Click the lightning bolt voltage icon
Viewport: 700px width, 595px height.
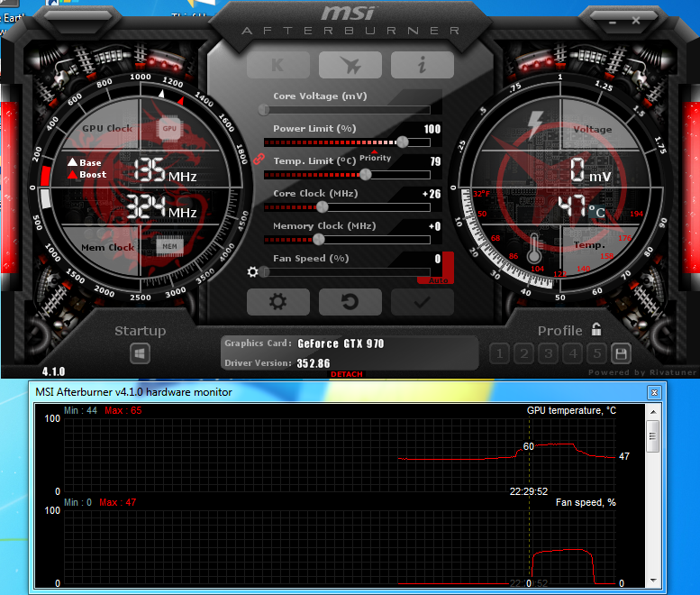click(x=535, y=125)
